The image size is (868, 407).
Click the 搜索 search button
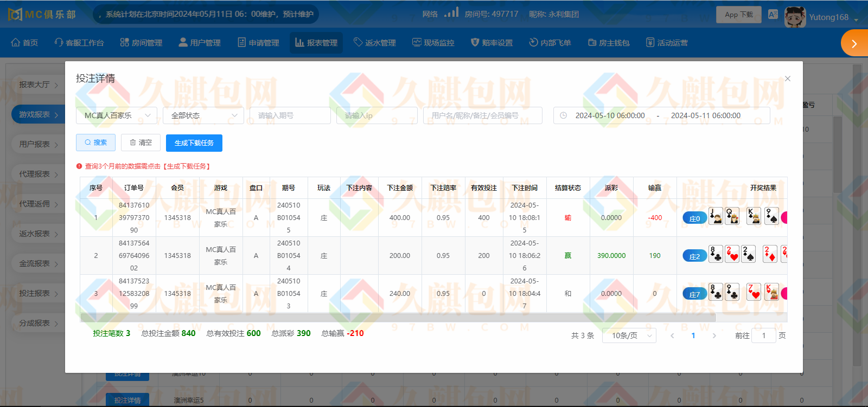95,143
